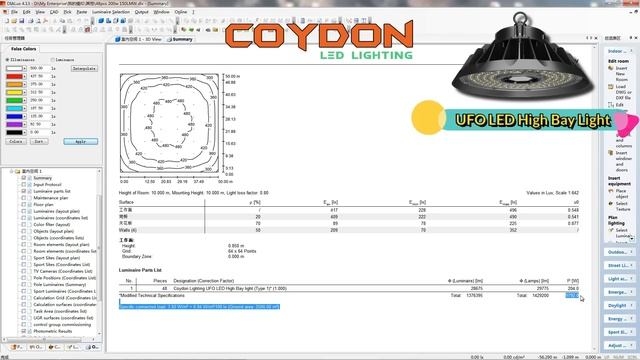Click the cyan color swatch
This screenshot has width=640, height=360.
tap(14, 109)
